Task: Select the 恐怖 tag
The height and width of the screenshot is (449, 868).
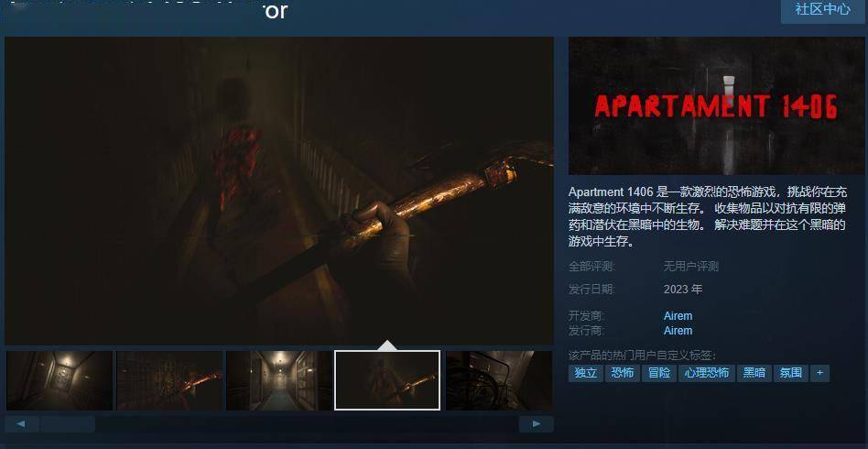Action: [623, 373]
